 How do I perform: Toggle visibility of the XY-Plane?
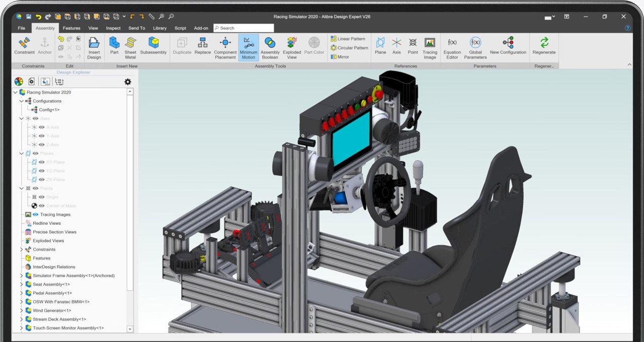(42, 162)
